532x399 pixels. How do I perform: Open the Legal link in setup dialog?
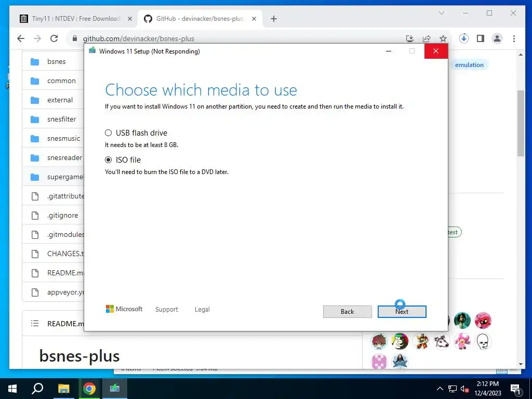[202, 310]
